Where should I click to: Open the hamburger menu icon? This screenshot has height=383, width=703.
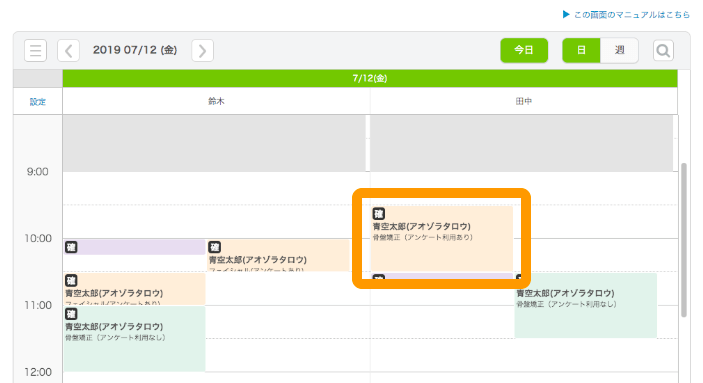[x=35, y=50]
